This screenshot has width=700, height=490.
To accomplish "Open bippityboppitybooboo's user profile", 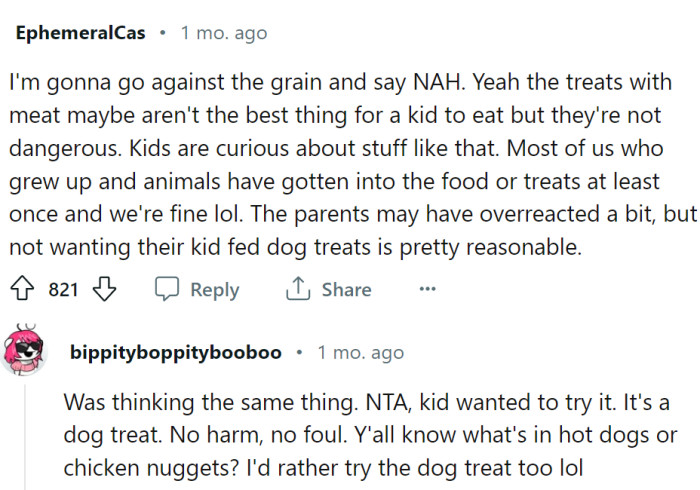I will 177,353.
